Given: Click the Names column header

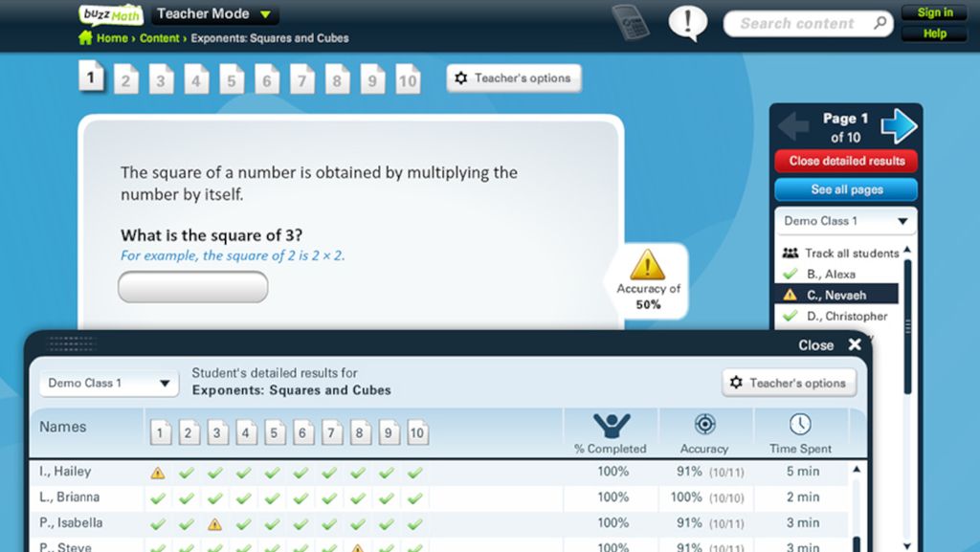Looking at the screenshot, I should pos(62,427).
